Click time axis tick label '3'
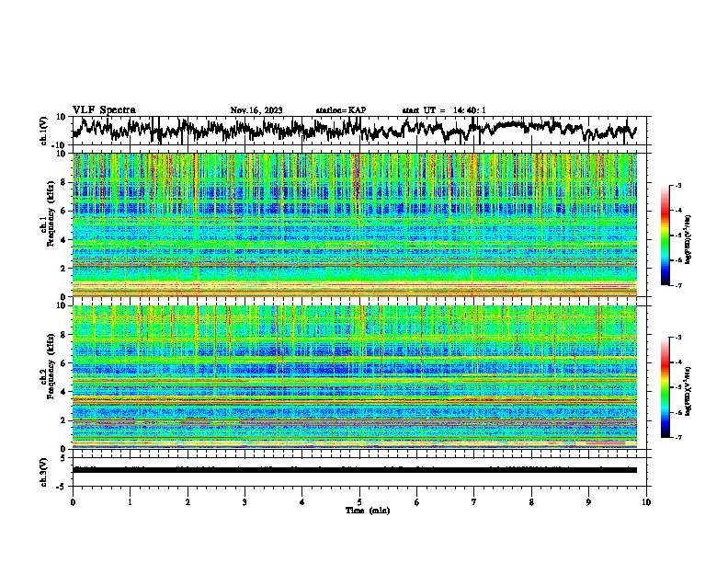The image size is (728, 563). tap(245, 502)
